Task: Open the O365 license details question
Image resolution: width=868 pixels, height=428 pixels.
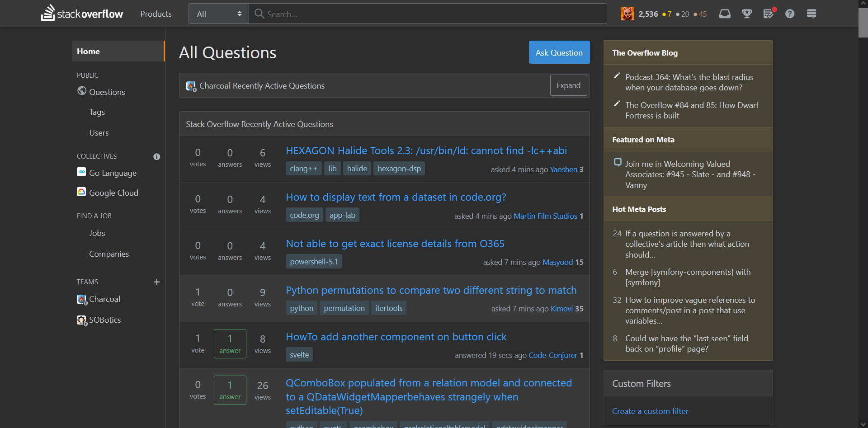Action: pos(395,244)
